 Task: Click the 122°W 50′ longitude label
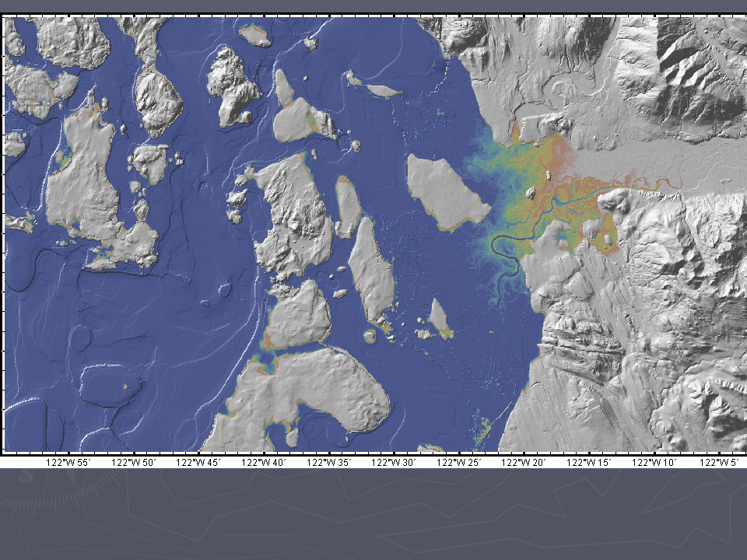point(133,462)
